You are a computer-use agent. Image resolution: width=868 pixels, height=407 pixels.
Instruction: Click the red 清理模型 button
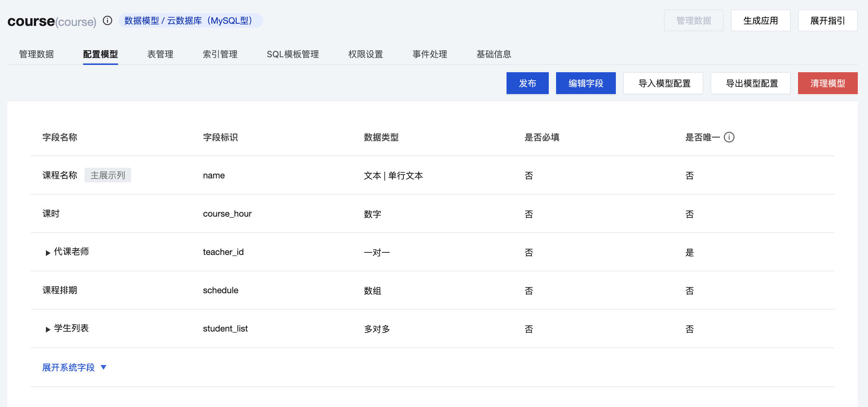[x=828, y=83]
